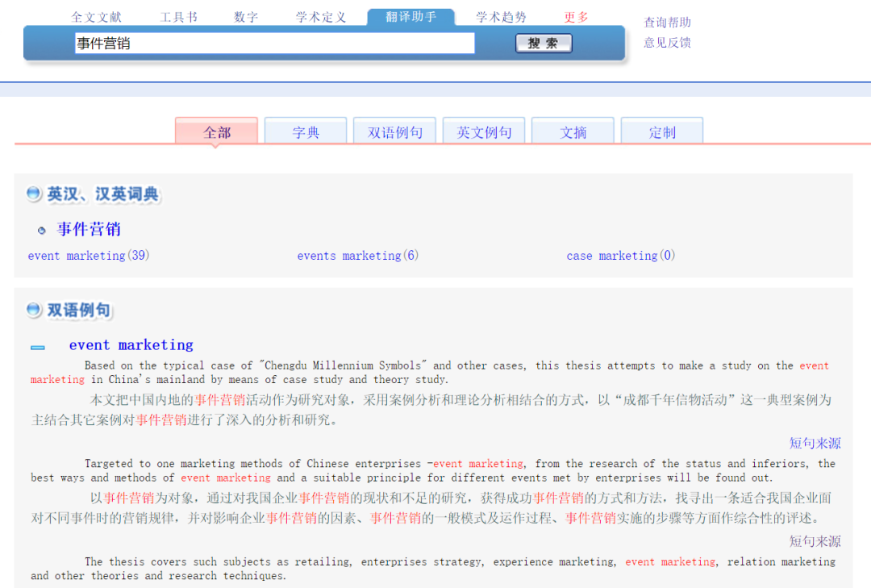The width and height of the screenshot is (871, 588).
Task: Switch to the 数字 tab
Action: tap(246, 17)
